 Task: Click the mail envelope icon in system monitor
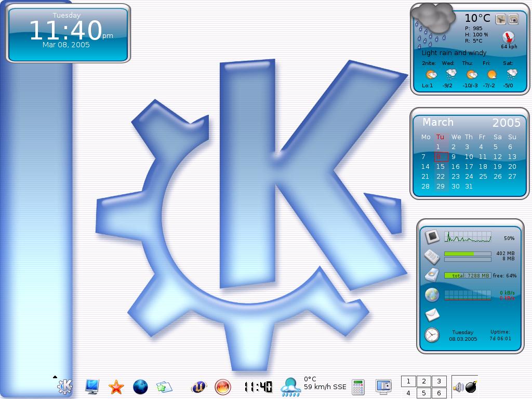(x=432, y=314)
